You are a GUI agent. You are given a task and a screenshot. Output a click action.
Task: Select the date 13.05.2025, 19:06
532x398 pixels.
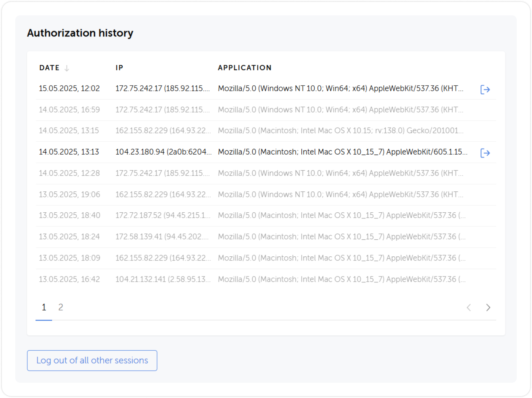(70, 194)
